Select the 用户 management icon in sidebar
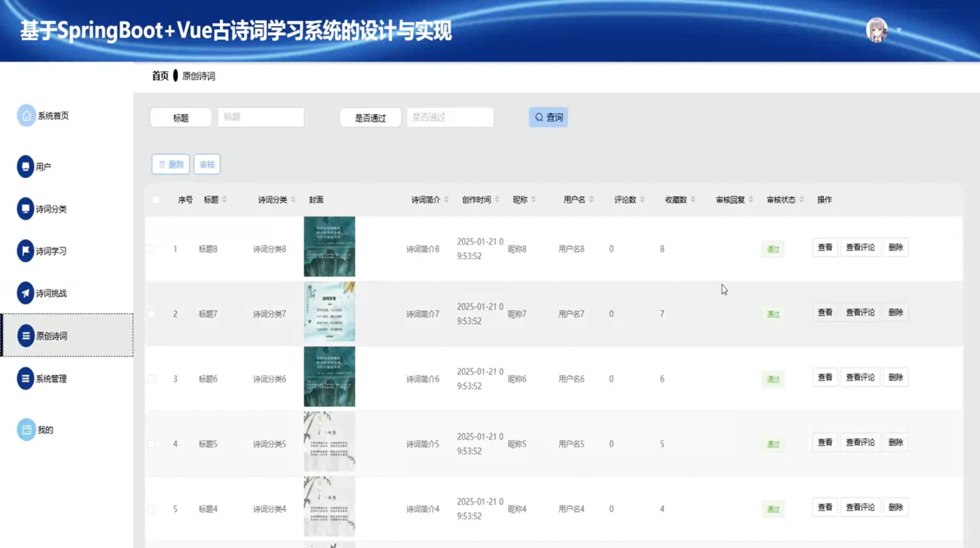Image resolution: width=980 pixels, height=548 pixels. [26, 166]
